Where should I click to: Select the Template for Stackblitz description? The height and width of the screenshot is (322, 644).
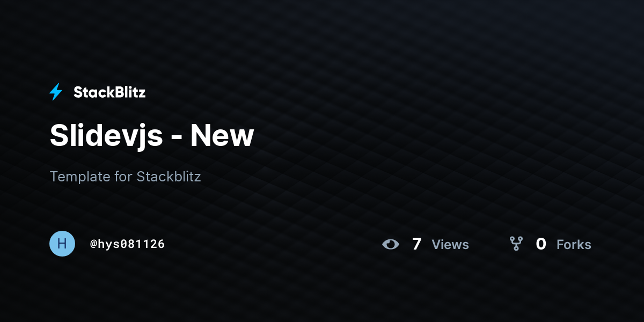point(125,176)
